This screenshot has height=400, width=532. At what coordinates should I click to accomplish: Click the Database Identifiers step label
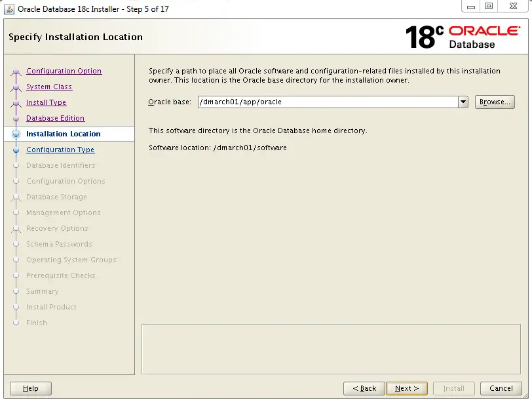coord(61,165)
